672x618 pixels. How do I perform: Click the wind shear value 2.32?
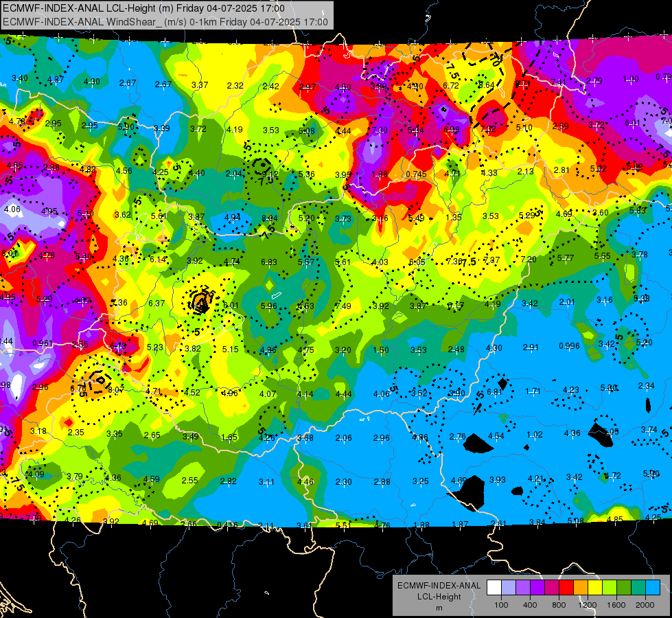pos(235,85)
